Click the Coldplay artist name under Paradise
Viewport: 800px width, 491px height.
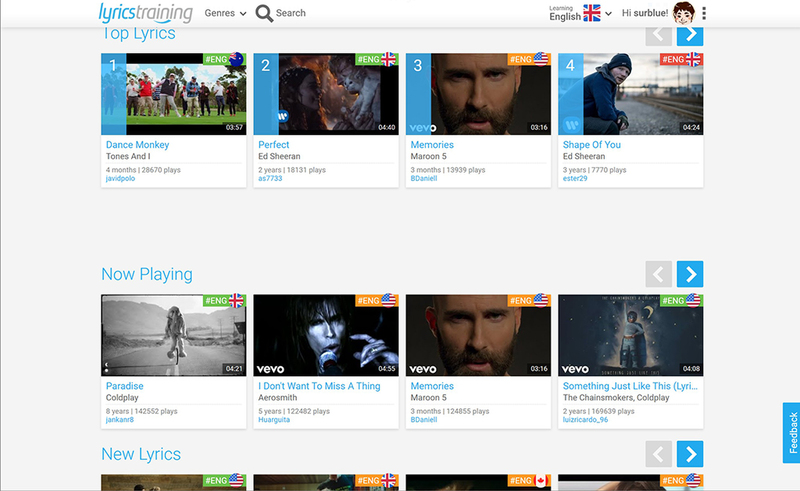click(122, 398)
